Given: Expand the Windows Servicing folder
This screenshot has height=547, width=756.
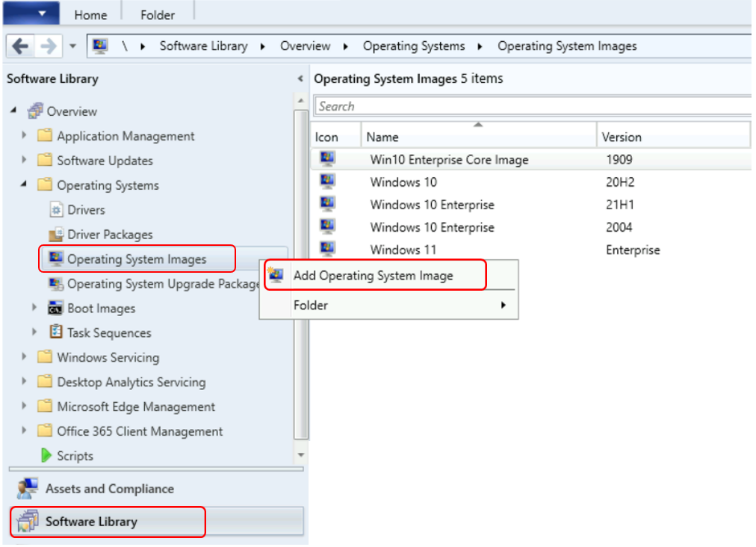Looking at the screenshot, I should point(24,356).
